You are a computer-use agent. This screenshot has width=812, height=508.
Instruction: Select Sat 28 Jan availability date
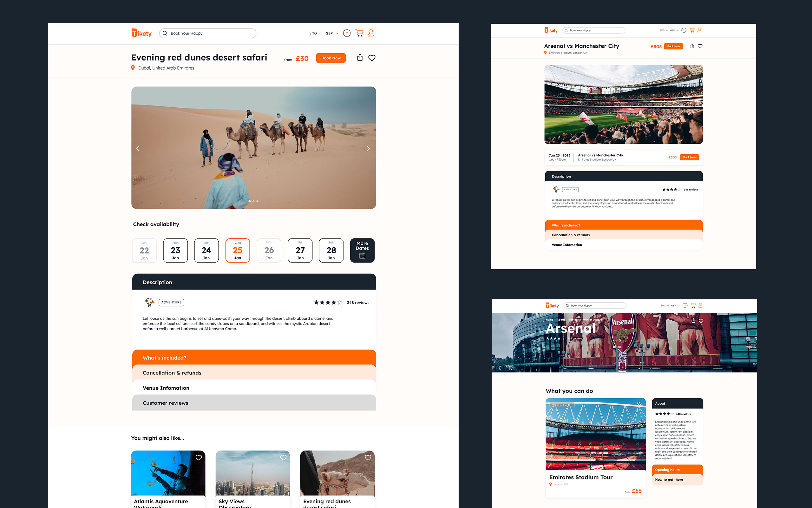coord(331,250)
